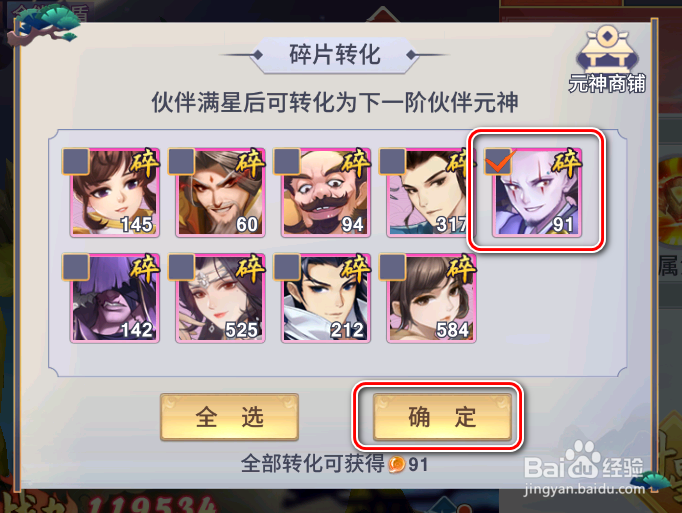Select the short-haired girl portrait with 584 shards
This screenshot has width=682, height=513.
(x=431, y=298)
